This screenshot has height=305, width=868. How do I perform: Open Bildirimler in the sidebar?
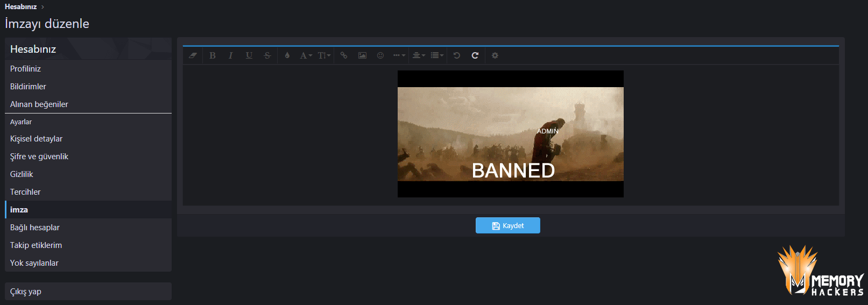pyautogui.click(x=88, y=87)
